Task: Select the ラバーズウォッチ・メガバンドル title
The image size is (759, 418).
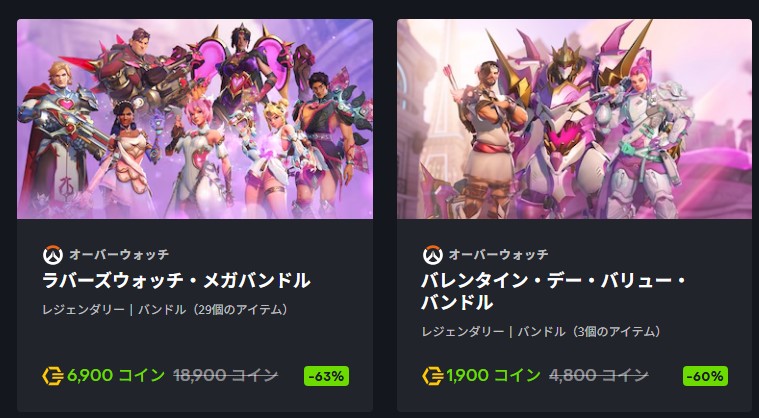Action: coord(176,281)
